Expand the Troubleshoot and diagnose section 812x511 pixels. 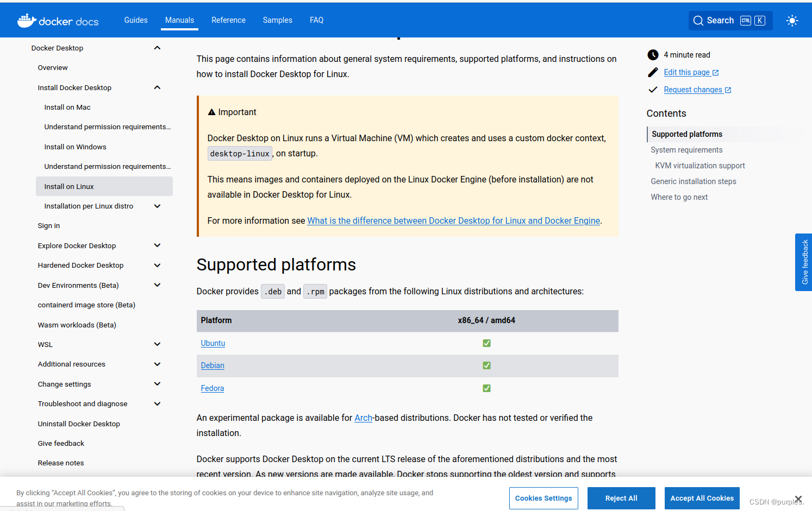click(157, 404)
